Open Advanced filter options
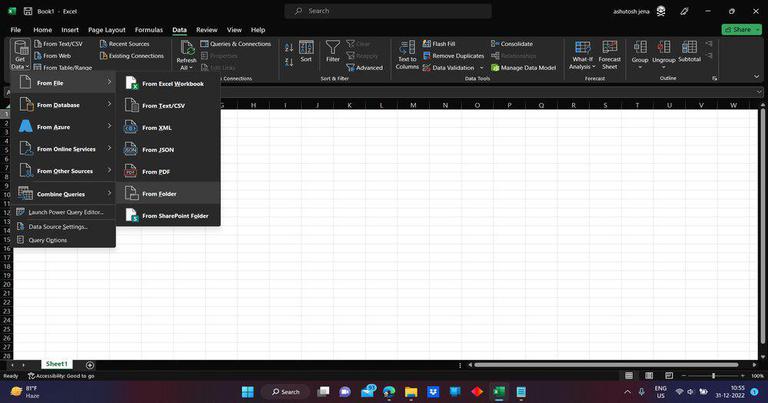The image size is (768, 403). (364, 68)
